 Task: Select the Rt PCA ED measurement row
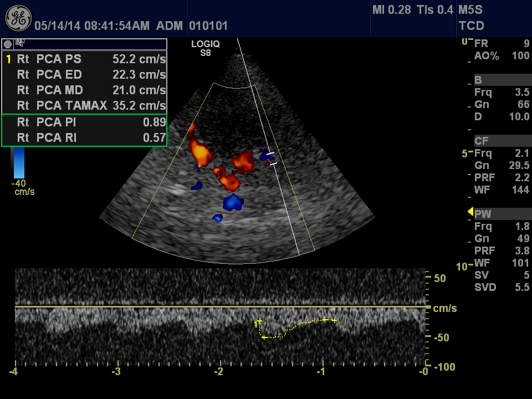pyautogui.click(x=85, y=75)
